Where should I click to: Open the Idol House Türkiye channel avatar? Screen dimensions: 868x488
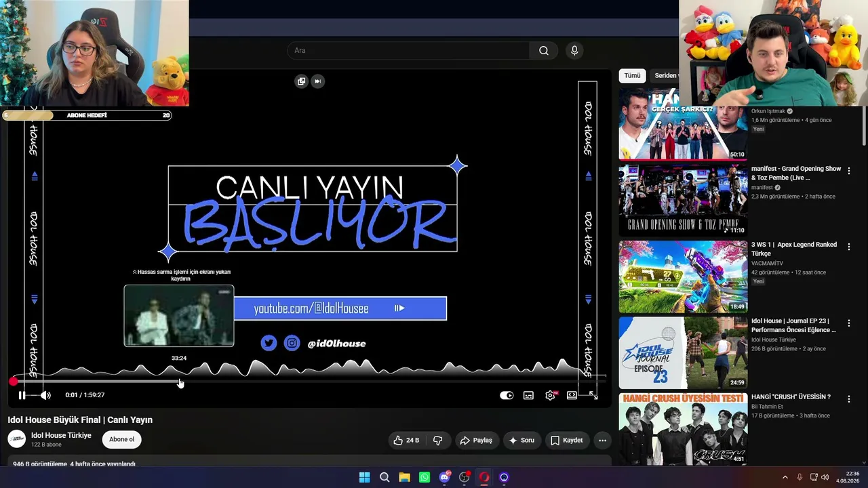click(16, 439)
